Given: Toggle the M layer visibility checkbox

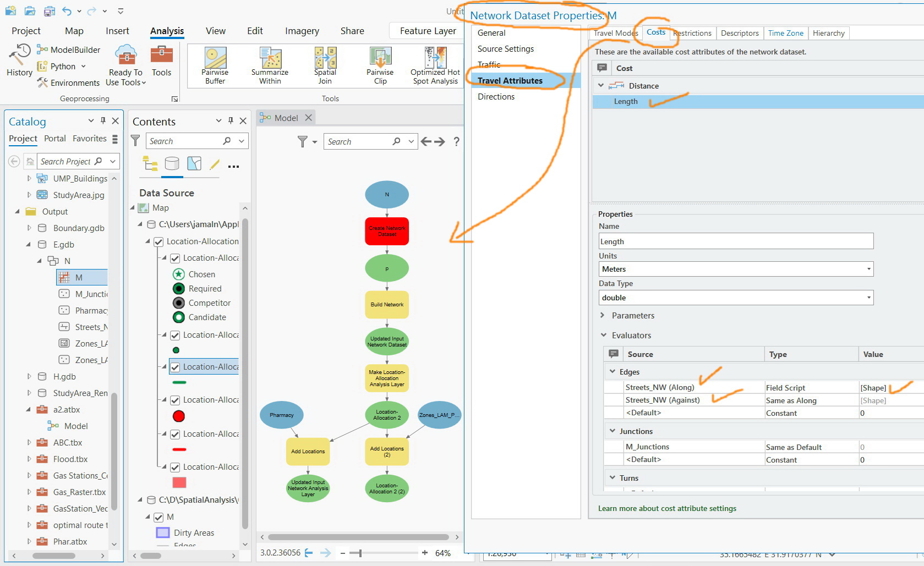Looking at the screenshot, I should pyautogui.click(x=158, y=517).
